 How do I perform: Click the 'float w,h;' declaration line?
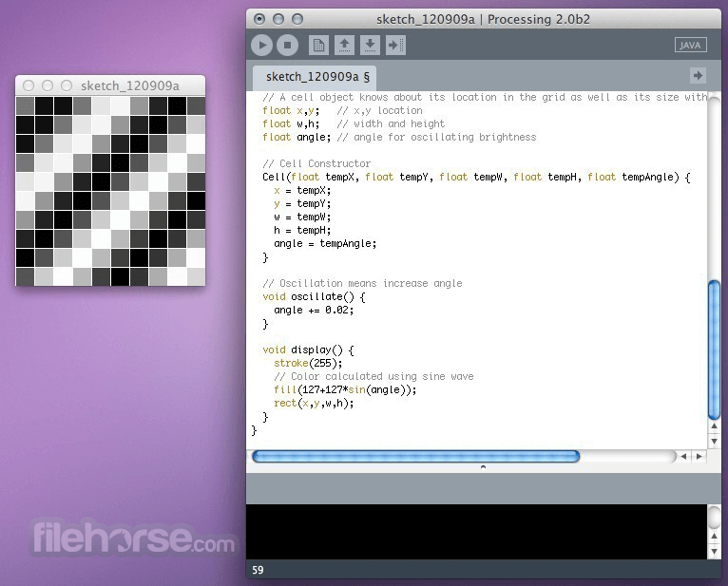click(x=291, y=123)
